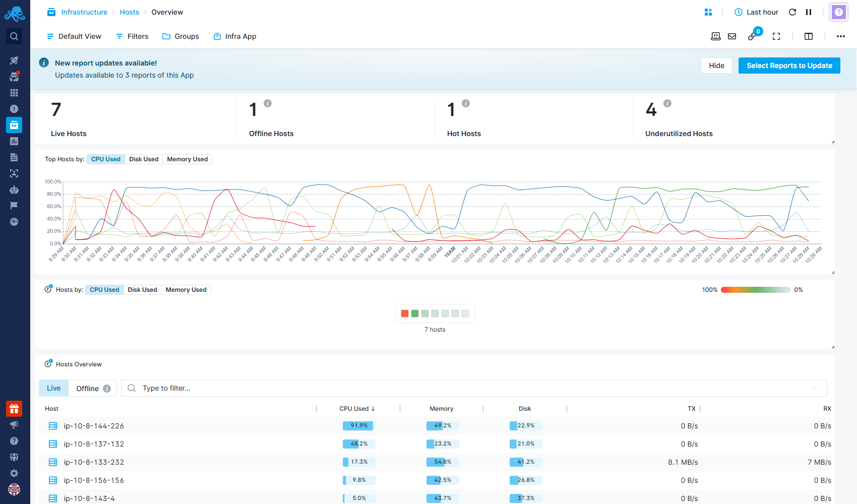Click the Hide button in the banner

pyautogui.click(x=716, y=66)
